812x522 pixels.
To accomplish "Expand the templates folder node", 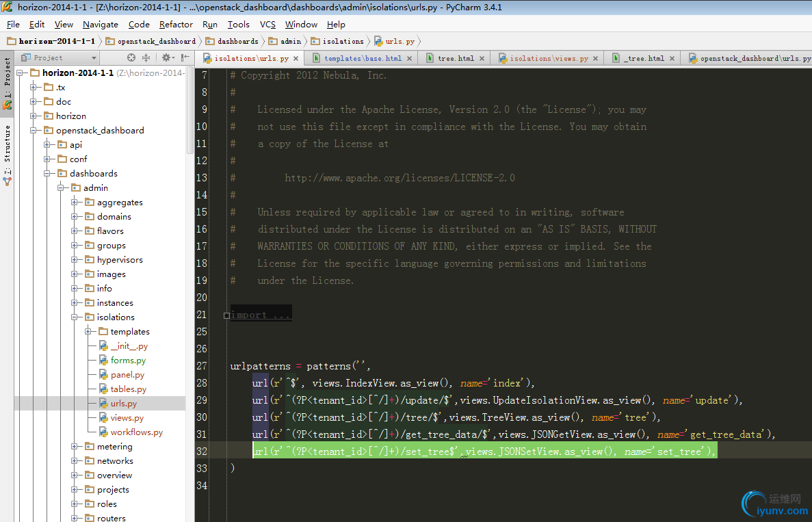I will (88, 331).
